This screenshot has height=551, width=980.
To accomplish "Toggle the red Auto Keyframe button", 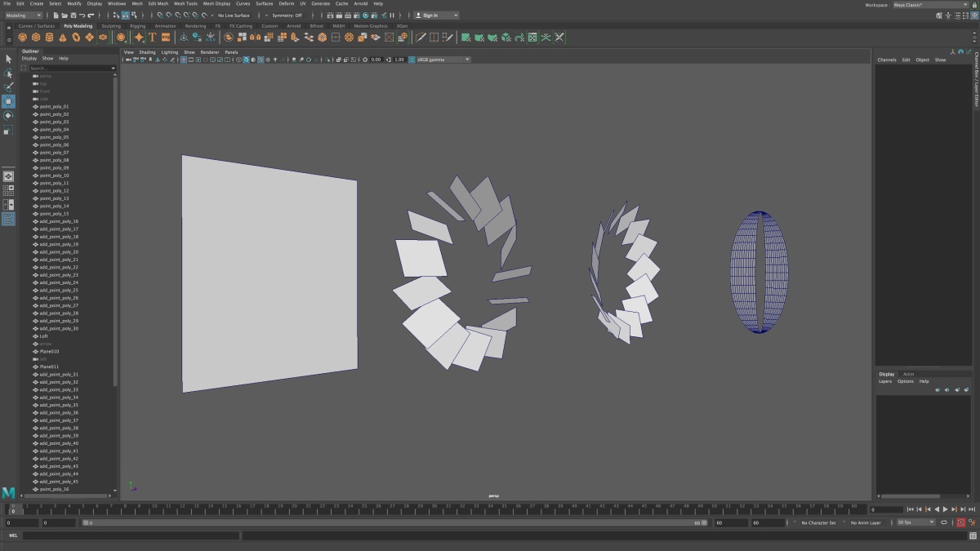I will tap(960, 522).
